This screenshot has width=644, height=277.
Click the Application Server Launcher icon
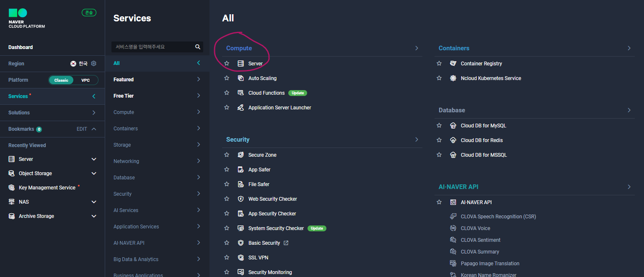[241, 108]
